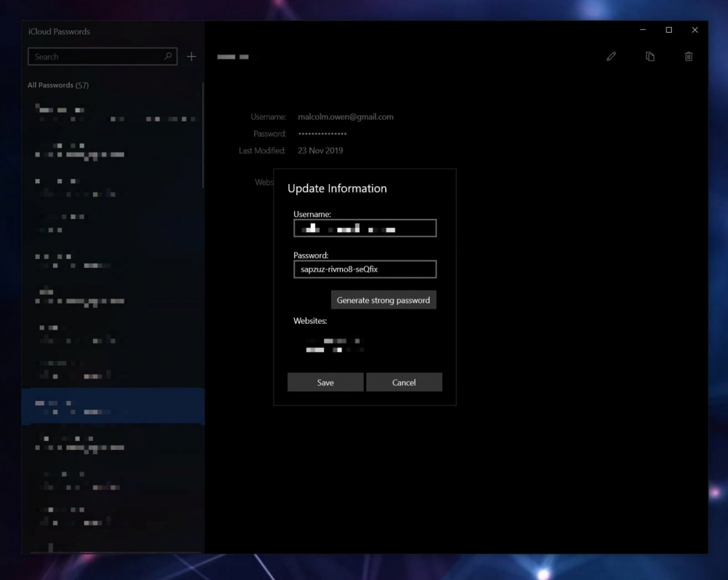This screenshot has width=728, height=580.
Task: Click the masked password dots field
Action: [323, 133]
